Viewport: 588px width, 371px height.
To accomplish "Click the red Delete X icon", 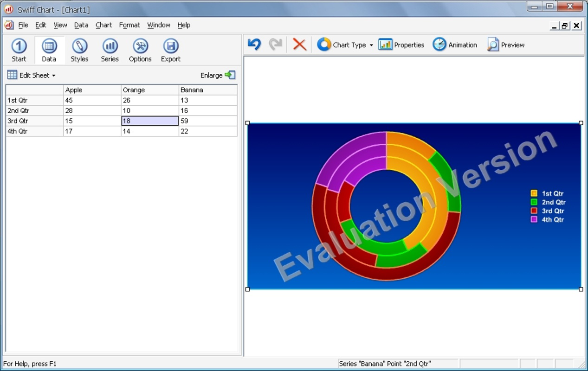I will click(299, 45).
